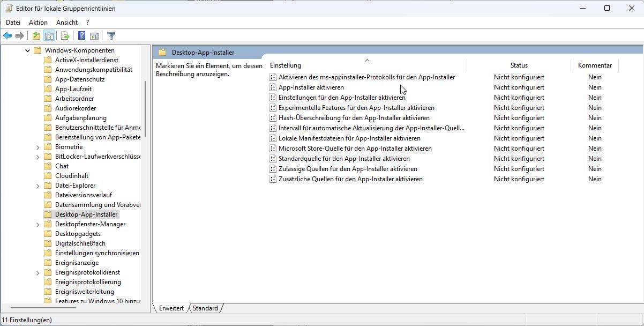Sort list by the Status column header

point(519,65)
